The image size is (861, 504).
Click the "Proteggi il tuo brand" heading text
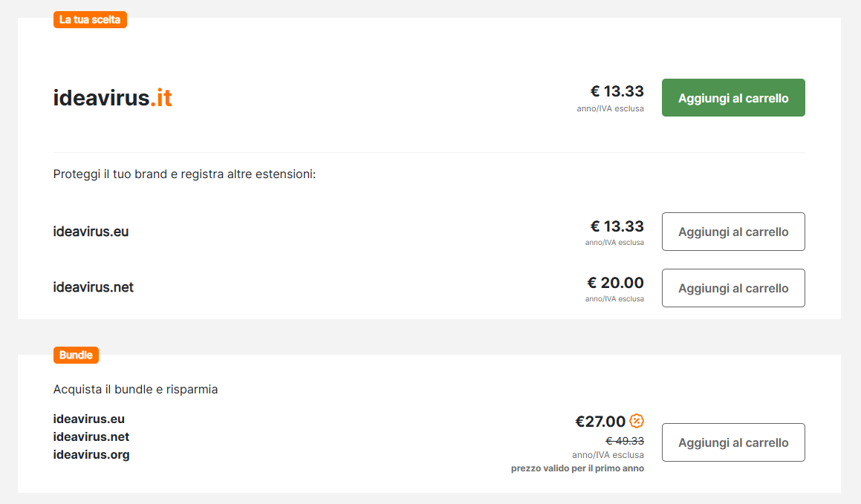[184, 174]
